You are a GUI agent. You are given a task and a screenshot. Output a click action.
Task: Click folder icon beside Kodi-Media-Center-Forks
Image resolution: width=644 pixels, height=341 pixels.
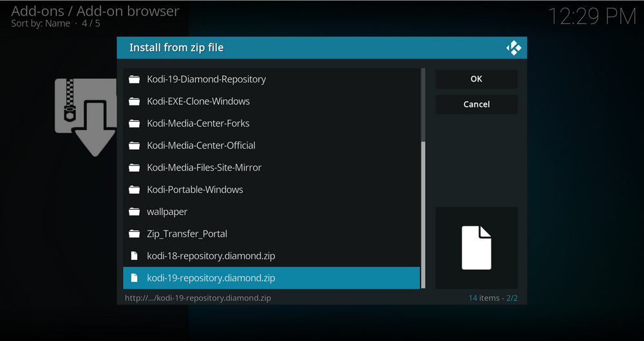click(134, 124)
